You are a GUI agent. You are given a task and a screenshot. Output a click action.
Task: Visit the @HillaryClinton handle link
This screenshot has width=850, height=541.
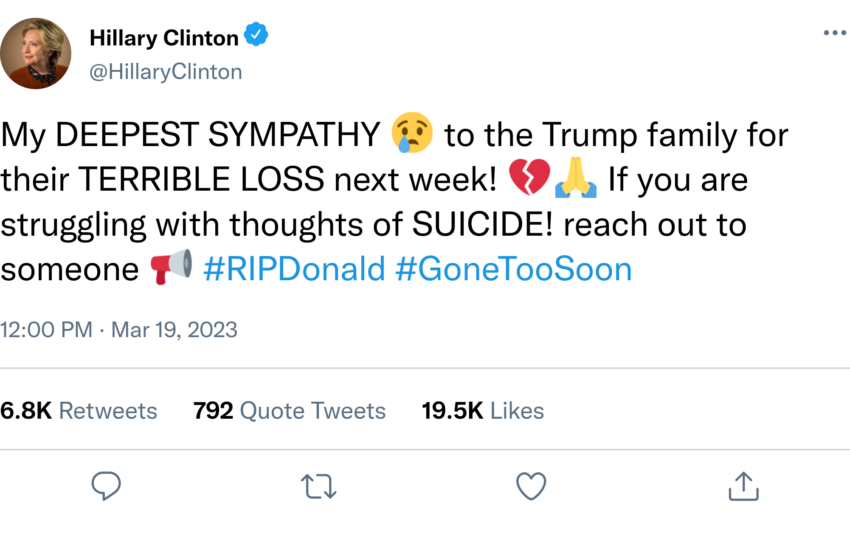[165, 71]
